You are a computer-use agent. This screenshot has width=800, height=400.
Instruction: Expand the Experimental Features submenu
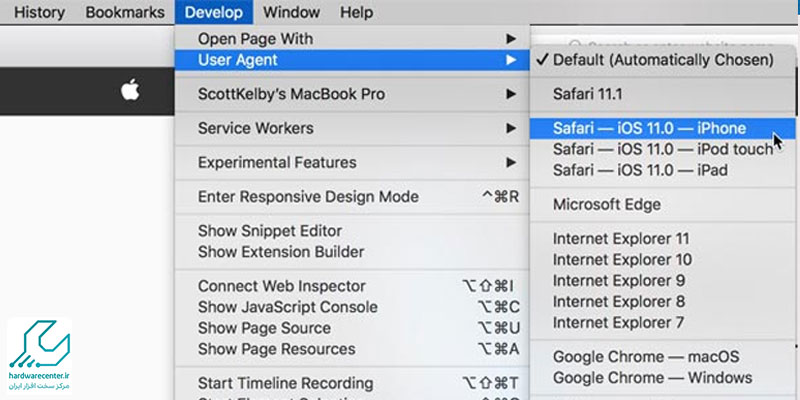tap(352, 163)
